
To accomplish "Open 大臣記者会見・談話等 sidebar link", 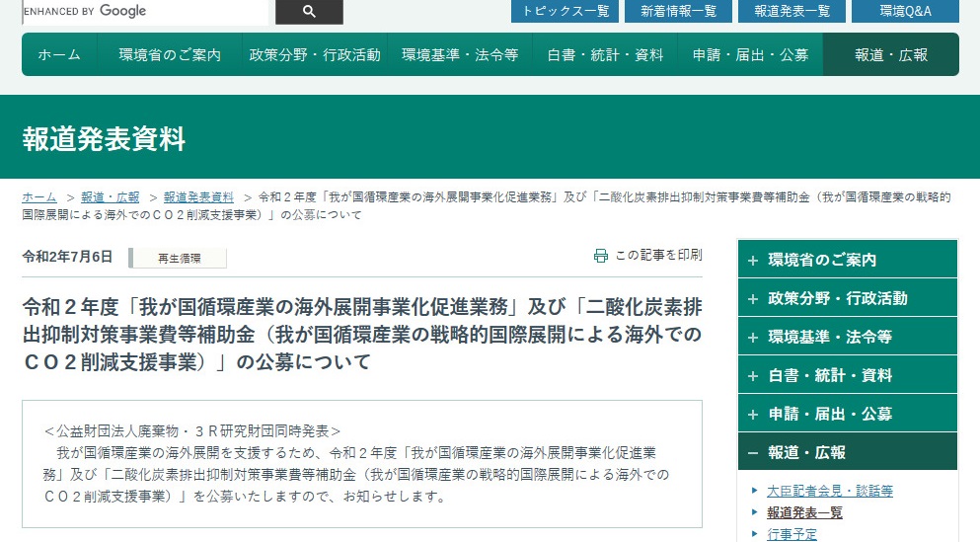I will 829,491.
